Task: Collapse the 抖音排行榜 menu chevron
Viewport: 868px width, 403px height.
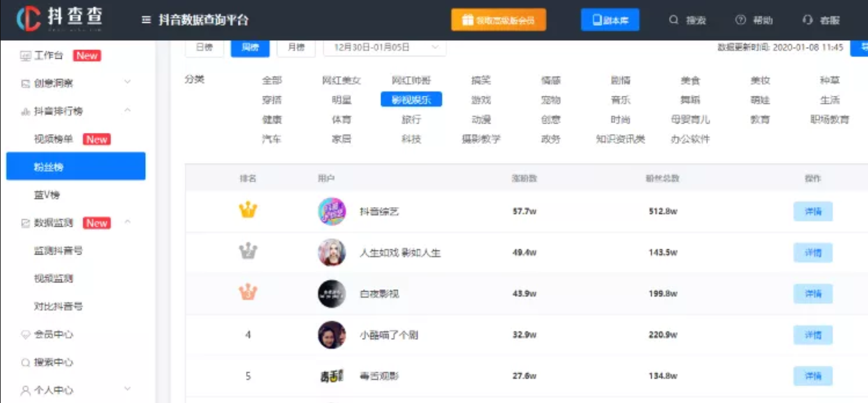Action: point(127,110)
